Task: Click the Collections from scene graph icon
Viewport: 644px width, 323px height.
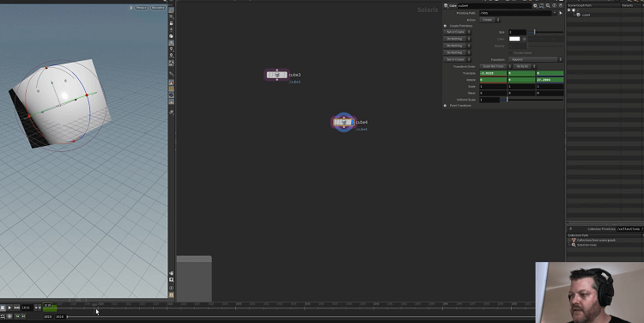Action: tap(574, 240)
